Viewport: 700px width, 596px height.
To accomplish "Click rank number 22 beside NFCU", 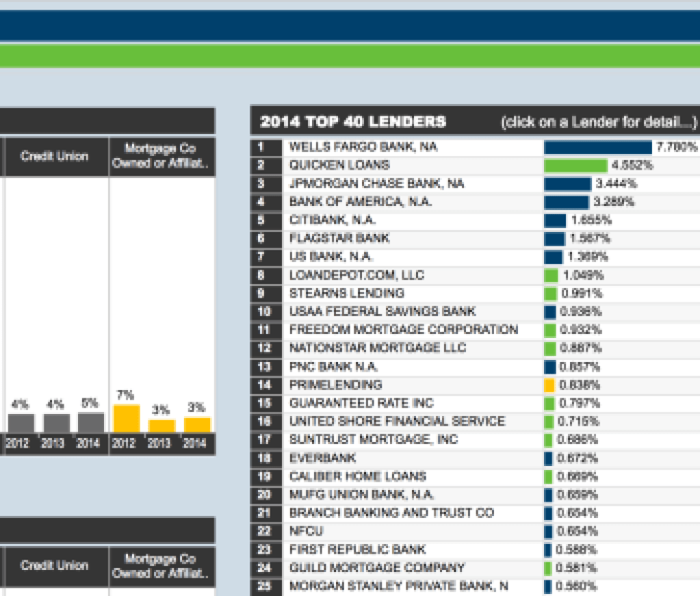I will click(x=261, y=531).
